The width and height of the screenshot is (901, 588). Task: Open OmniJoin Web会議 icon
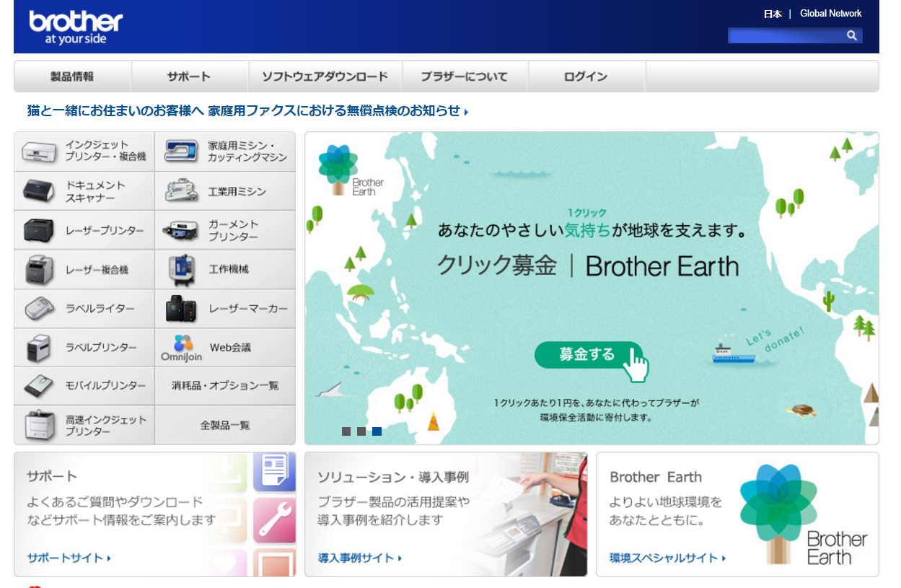pos(181,347)
